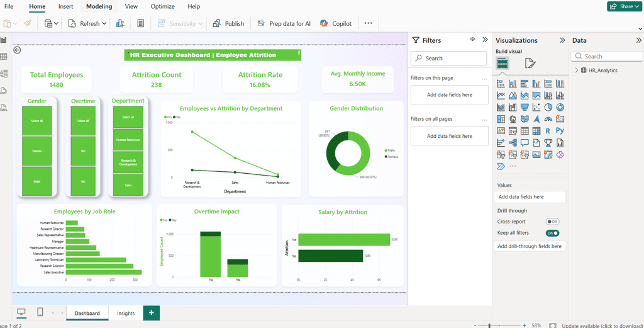Open the Refresh dropdown arrow
This screenshot has height=328, width=644.
[x=104, y=24]
